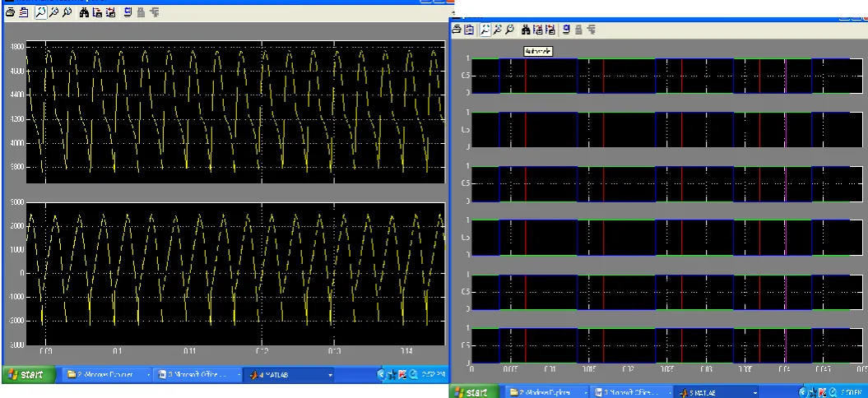The width and height of the screenshot is (868, 398).
Task: Click Save axes settings in right scope
Action: tap(538, 30)
